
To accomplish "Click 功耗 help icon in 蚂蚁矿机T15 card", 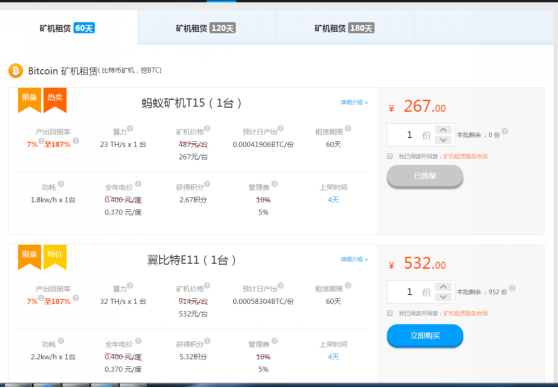I will click(61, 184).
